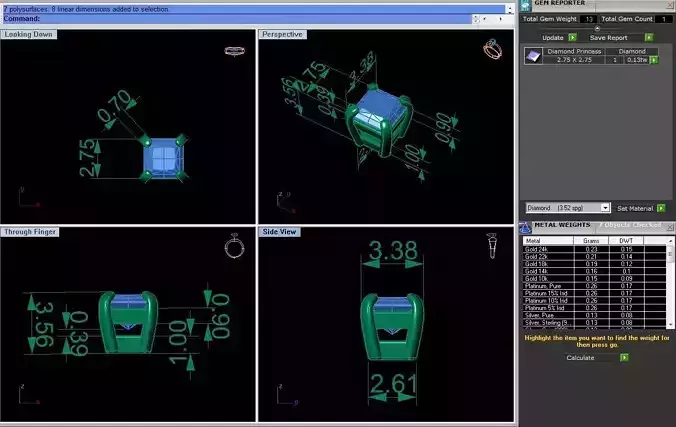
Task: Click the blue gem in Looking Down view
Action: (163, 158)
